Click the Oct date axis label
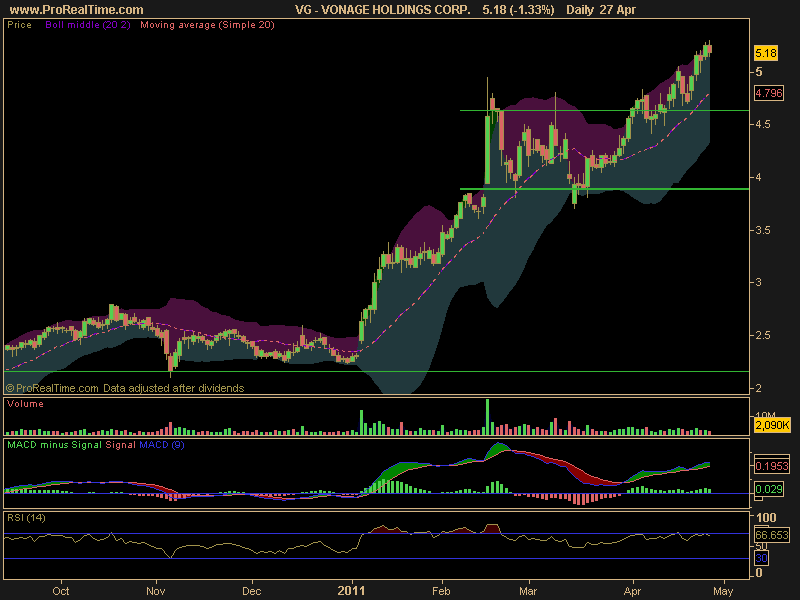The width and height of the screenshot is (800, 600). coord(61,591)
